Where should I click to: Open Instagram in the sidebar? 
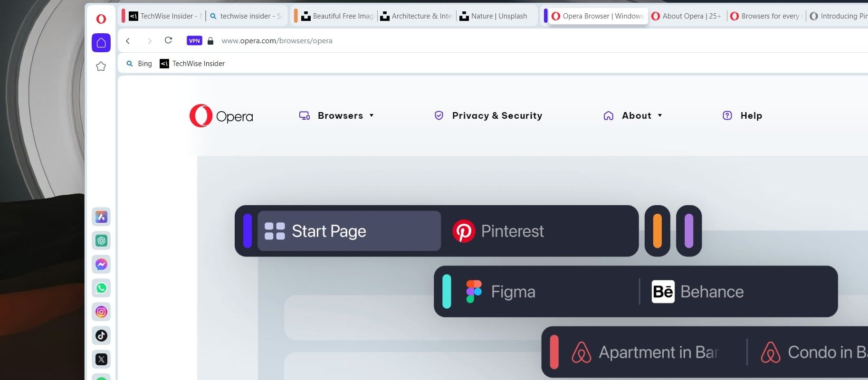click(101, 312)
